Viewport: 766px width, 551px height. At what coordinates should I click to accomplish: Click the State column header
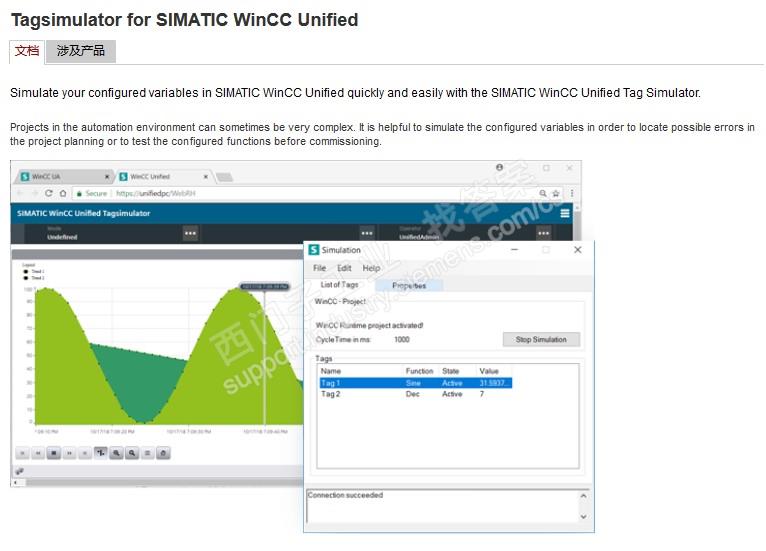(450, 371)
